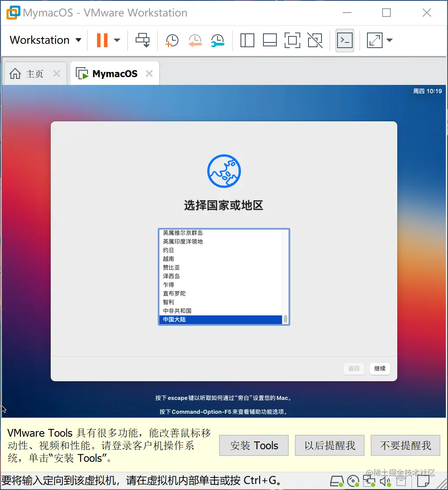448x490 pixels.
Task: Pick 泽西岛 in the country list
Action: pyautogui.click(x=220, y=276)
